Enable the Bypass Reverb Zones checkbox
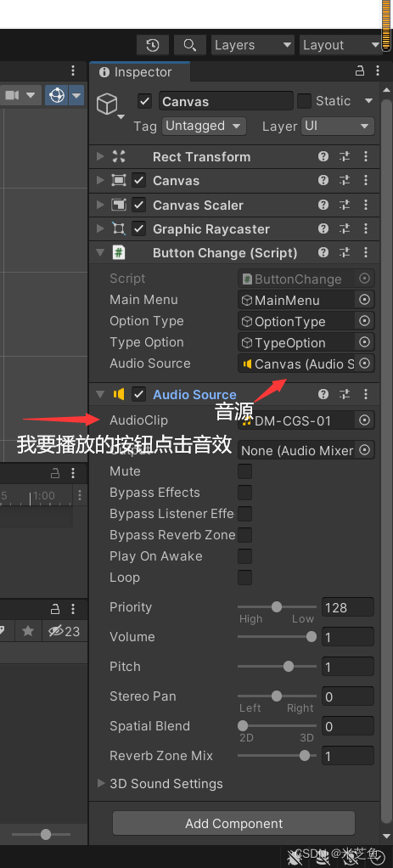This screenshot has width=393, height=868. click(244, 535)
